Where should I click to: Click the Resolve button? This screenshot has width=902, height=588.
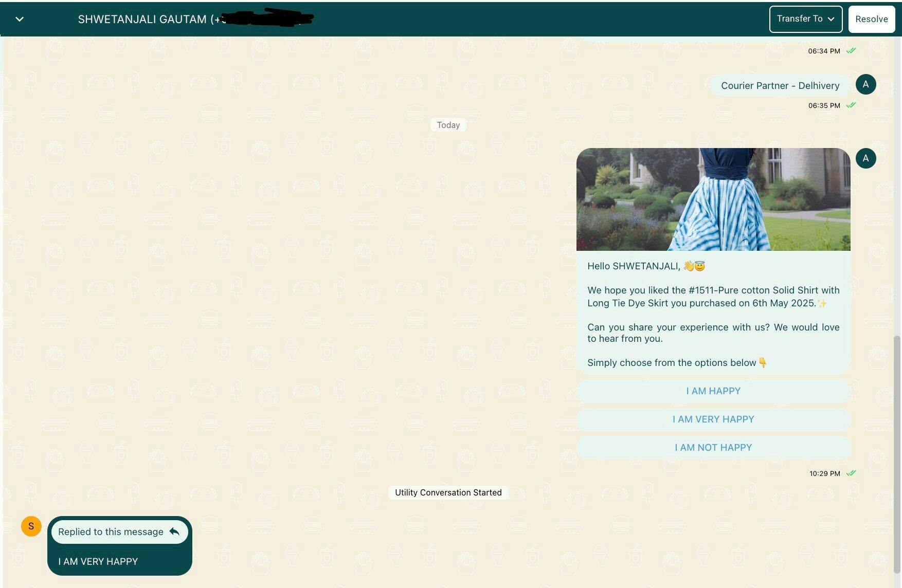tap(871, 19)
